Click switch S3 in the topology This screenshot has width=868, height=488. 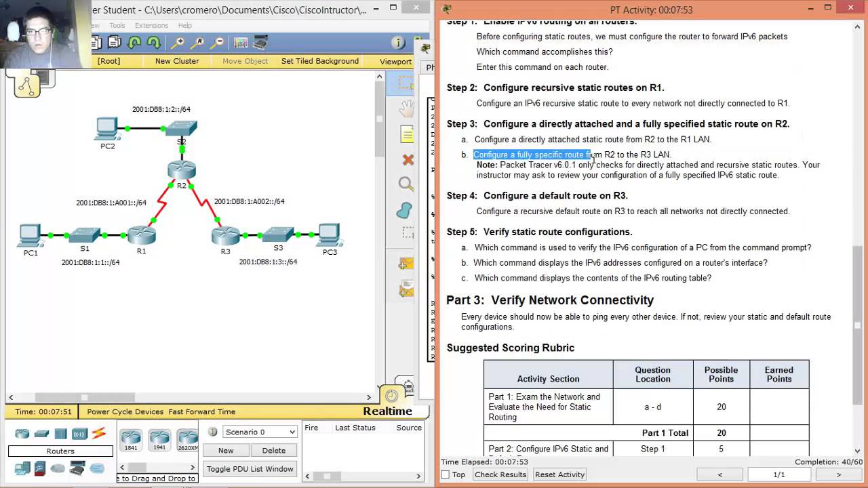click(x=277, y=235)
